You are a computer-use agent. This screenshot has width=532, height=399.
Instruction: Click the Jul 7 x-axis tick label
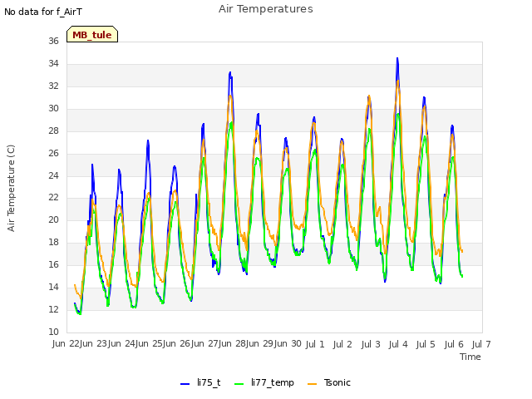point(481,344)
